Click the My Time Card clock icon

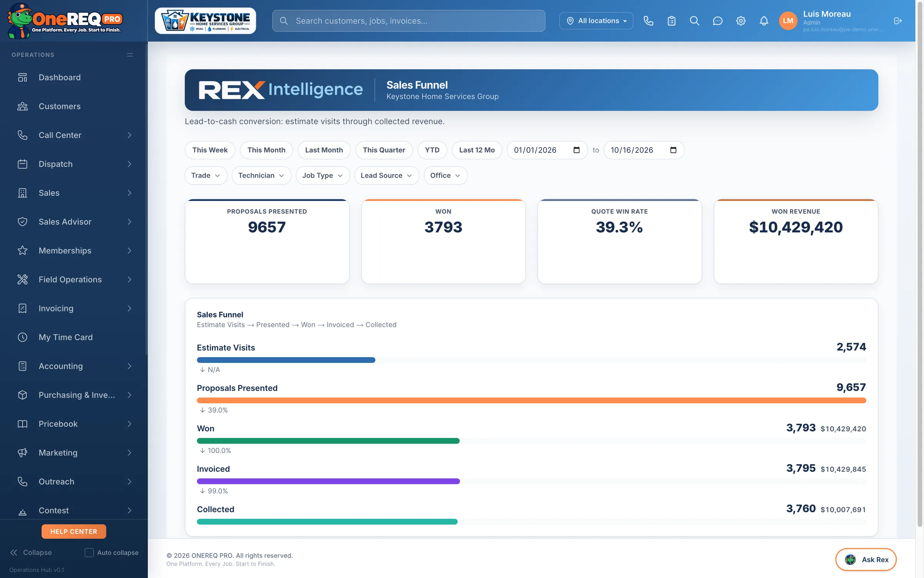pyautogui.click(x=23, y=337)
